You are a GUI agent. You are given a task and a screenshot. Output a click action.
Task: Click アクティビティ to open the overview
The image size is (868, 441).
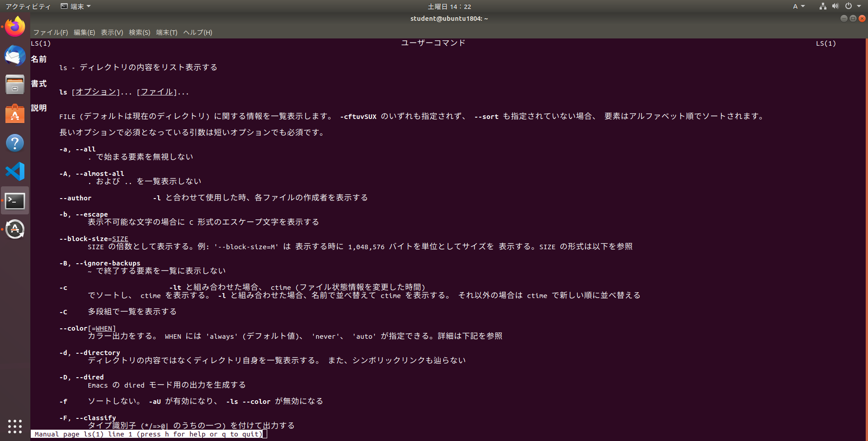coord(28,6)
